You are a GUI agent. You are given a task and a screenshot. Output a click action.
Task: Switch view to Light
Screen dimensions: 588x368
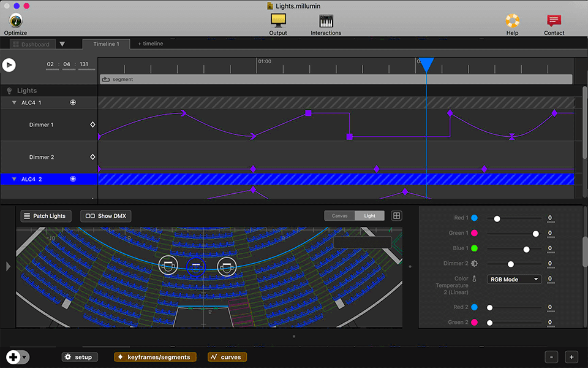coord(370,216)
